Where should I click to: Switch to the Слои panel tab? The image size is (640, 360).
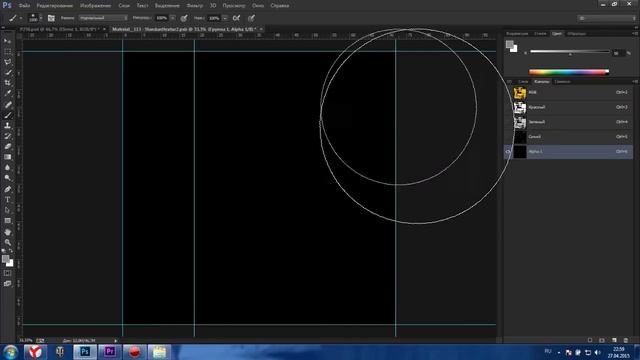coord(523,82)
